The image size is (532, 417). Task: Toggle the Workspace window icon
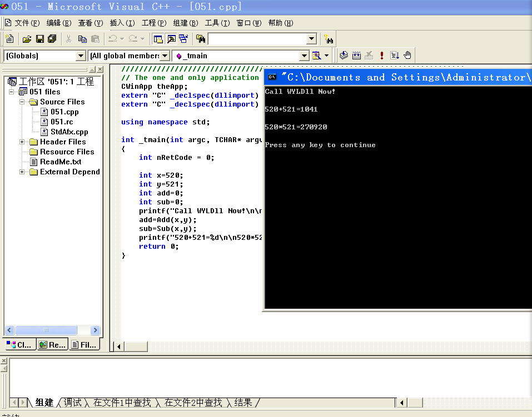(x=158, y=39)
